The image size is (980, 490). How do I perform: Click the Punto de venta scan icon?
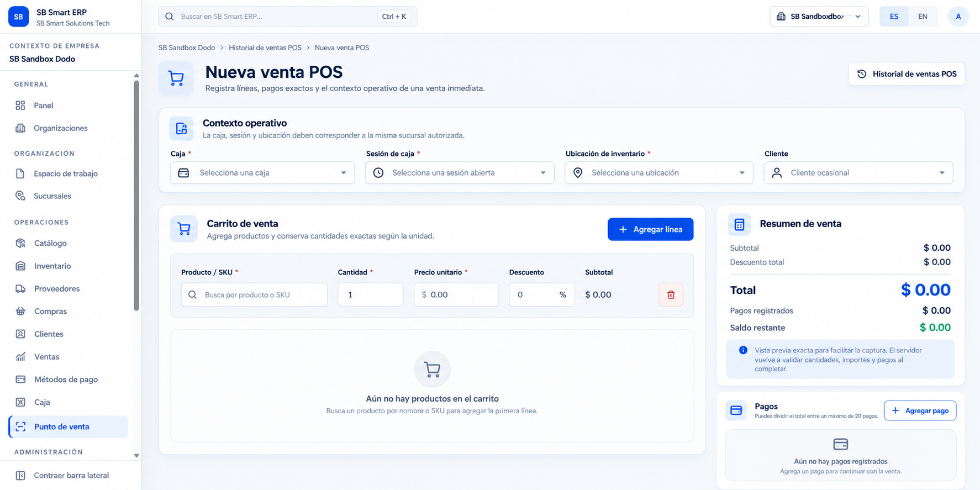tap(20, 426)
